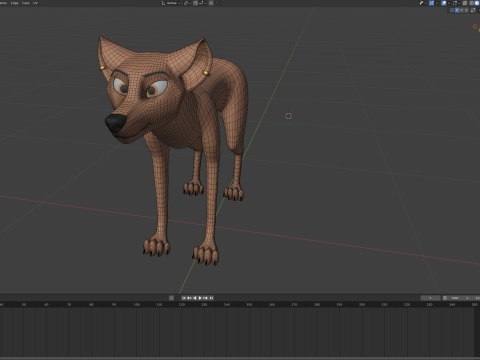This screenshot has width=480, height=360.
Task: Click the red X axis gizmo
Action: pos(475,26)
